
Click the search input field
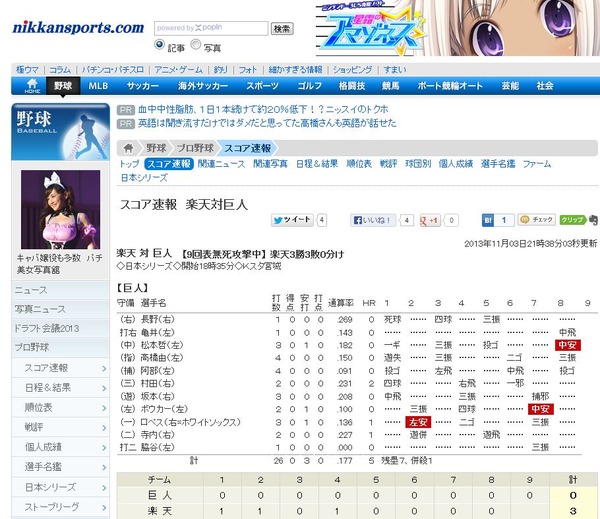[211, 28]
